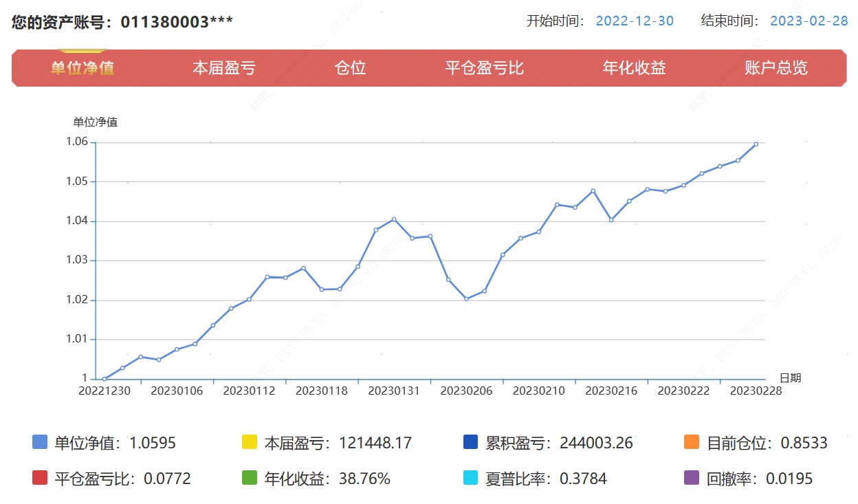The image size is (858, 504).
Task: Click the red 平仓盈亏比 legend swatch
Action: (x=40, y=478)
